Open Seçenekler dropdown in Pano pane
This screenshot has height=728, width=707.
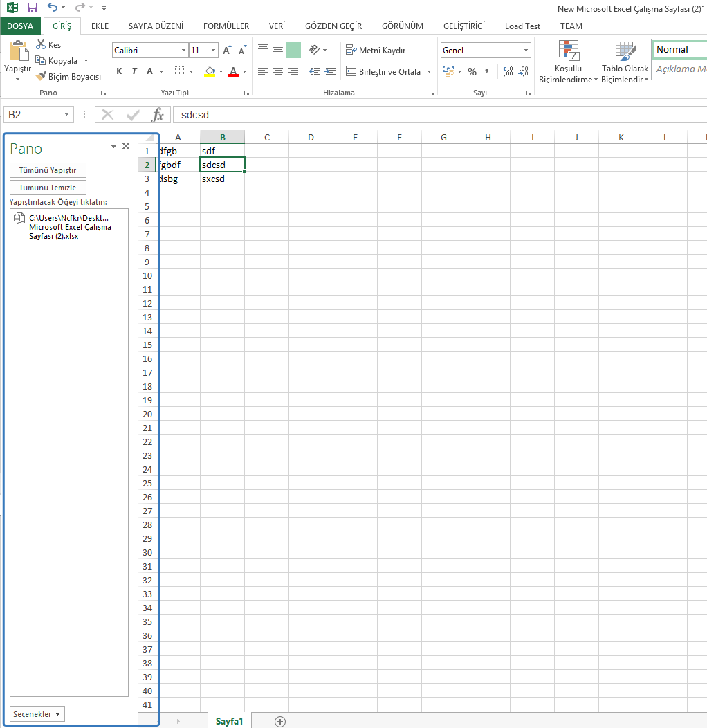pos(37,714)
